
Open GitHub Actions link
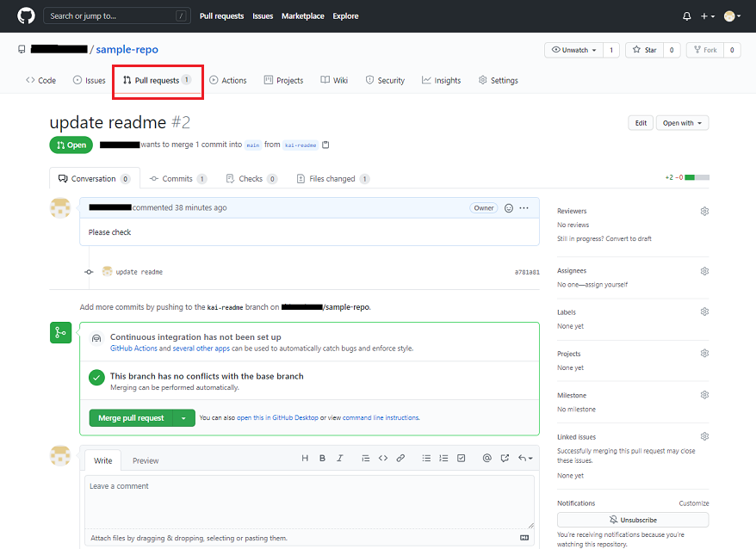(x=133, y=349)
